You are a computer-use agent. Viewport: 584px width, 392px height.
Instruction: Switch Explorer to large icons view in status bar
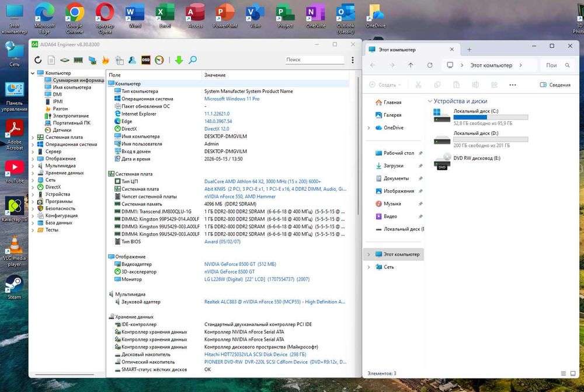tap(573, 373)
